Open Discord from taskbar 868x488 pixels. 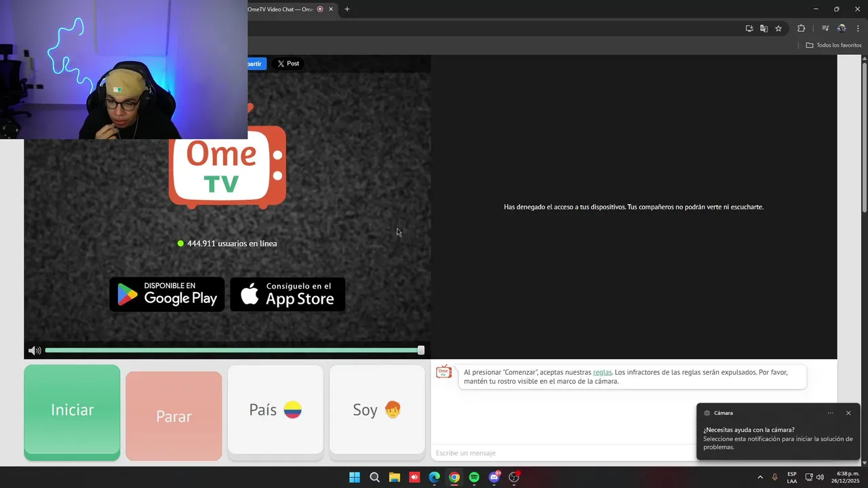[494, 477]
